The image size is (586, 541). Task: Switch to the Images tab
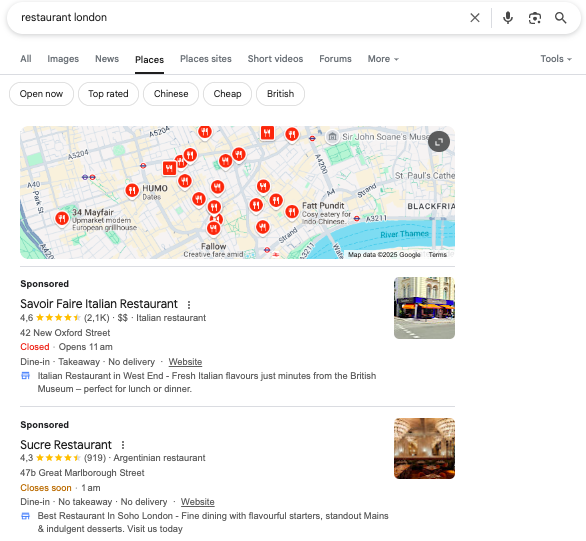(x=63, y=59)
